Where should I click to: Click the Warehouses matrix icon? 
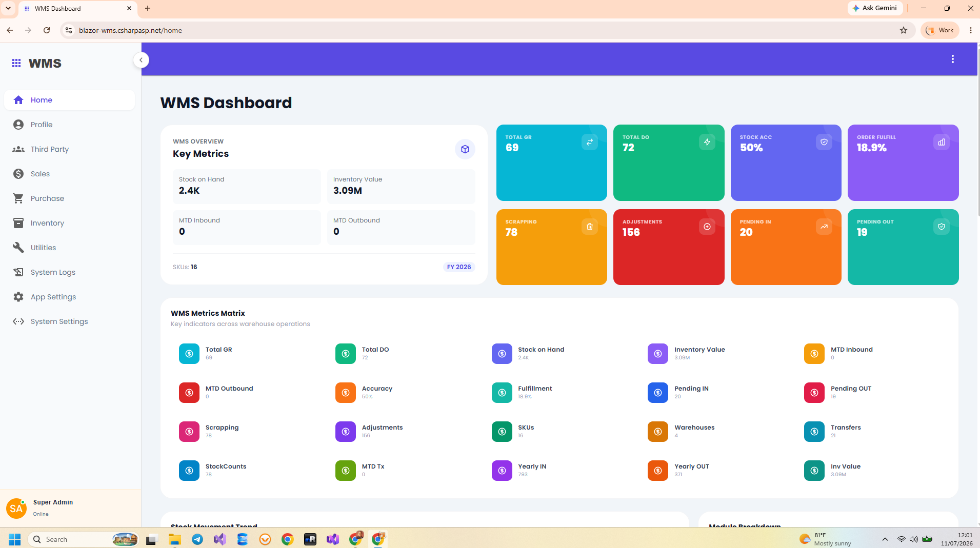(x=658, y=432)
